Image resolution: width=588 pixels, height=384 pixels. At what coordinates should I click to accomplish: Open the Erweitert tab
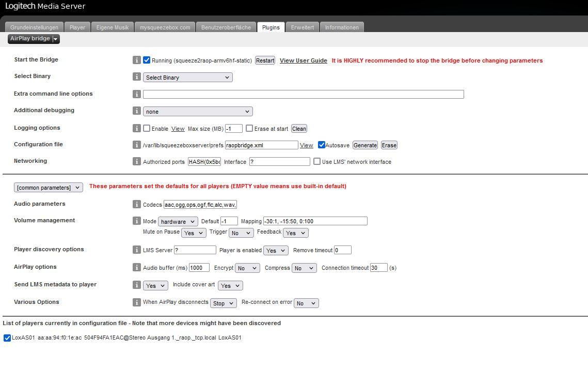(302, 27)
